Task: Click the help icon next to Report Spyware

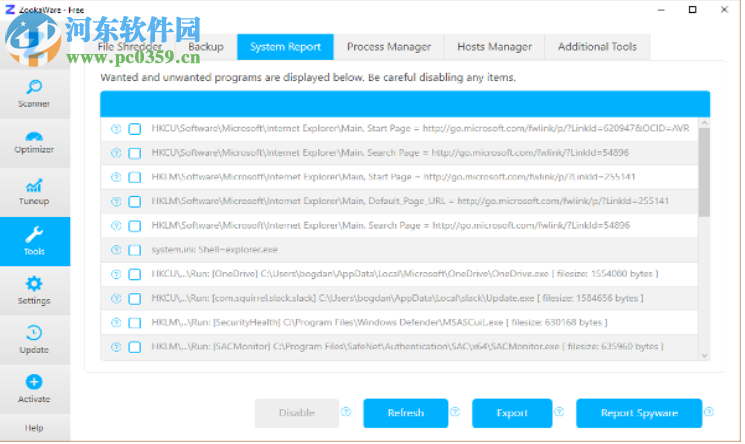Action: (709, 412)
